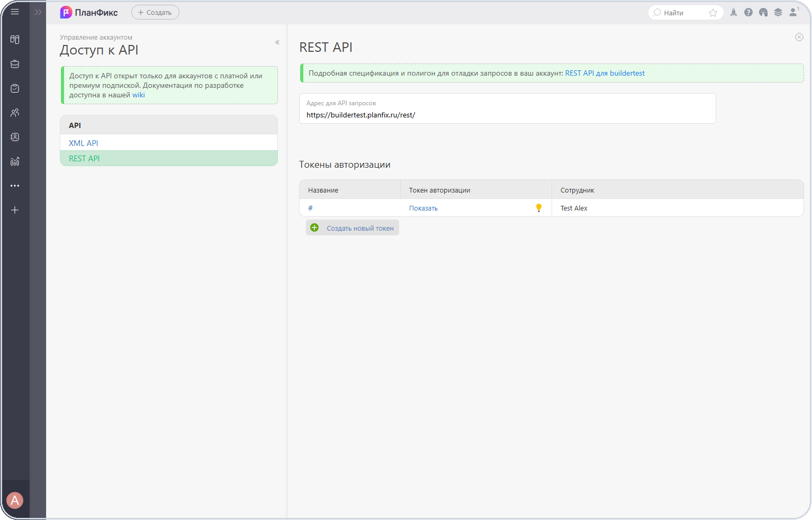Open the hamburger main menu
This screenshot has width=812, height=520.
click(15, 12)
